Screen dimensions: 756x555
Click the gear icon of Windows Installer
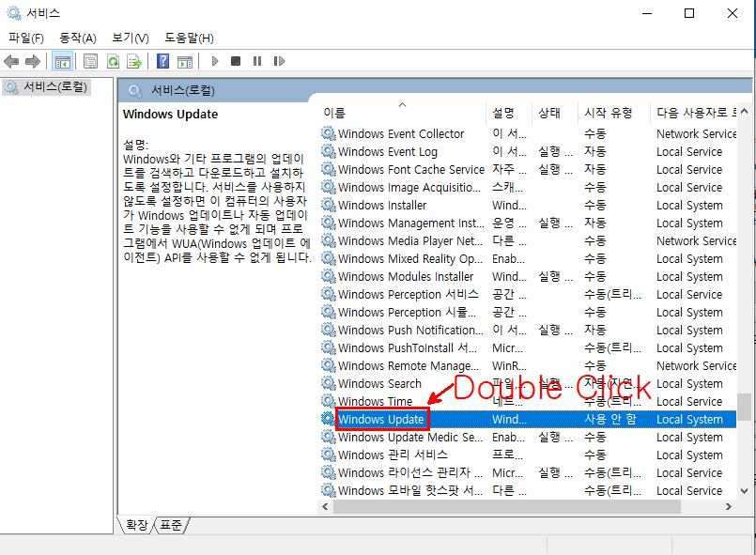329,205
